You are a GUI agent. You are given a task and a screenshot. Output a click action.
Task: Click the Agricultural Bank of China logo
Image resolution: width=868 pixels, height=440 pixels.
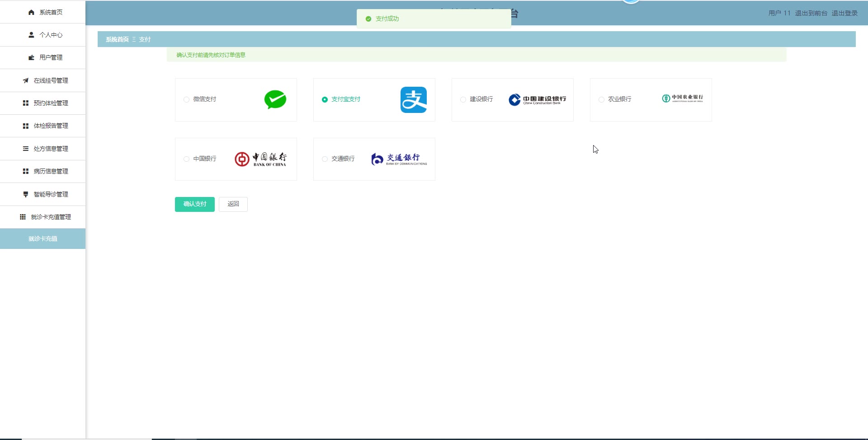[x=683, y=98]
